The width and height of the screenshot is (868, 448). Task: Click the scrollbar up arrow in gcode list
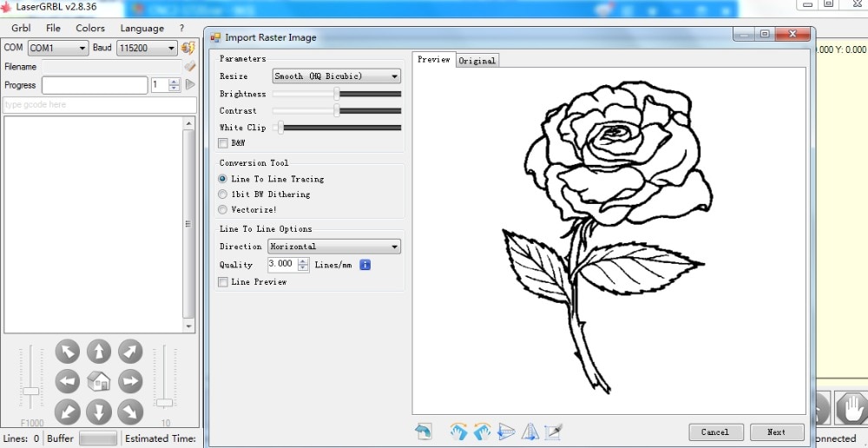tap(188, 123)
